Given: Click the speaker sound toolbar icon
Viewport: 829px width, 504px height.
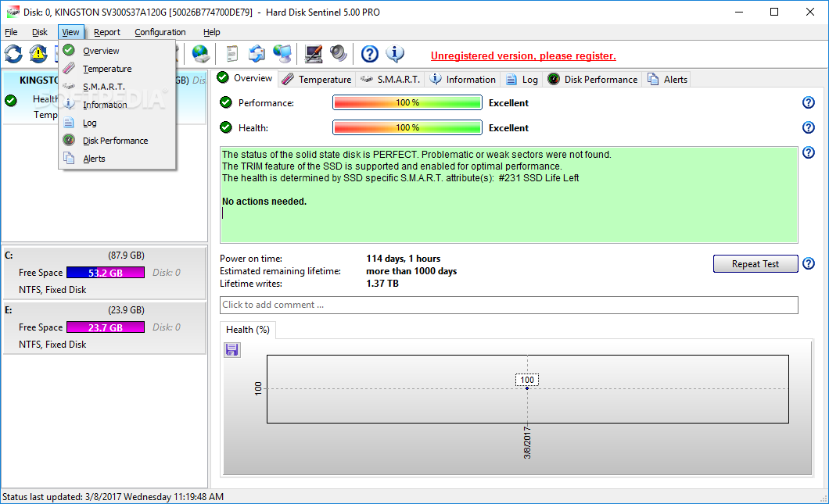Looking at the screenshot, I should tap(339, 53).
